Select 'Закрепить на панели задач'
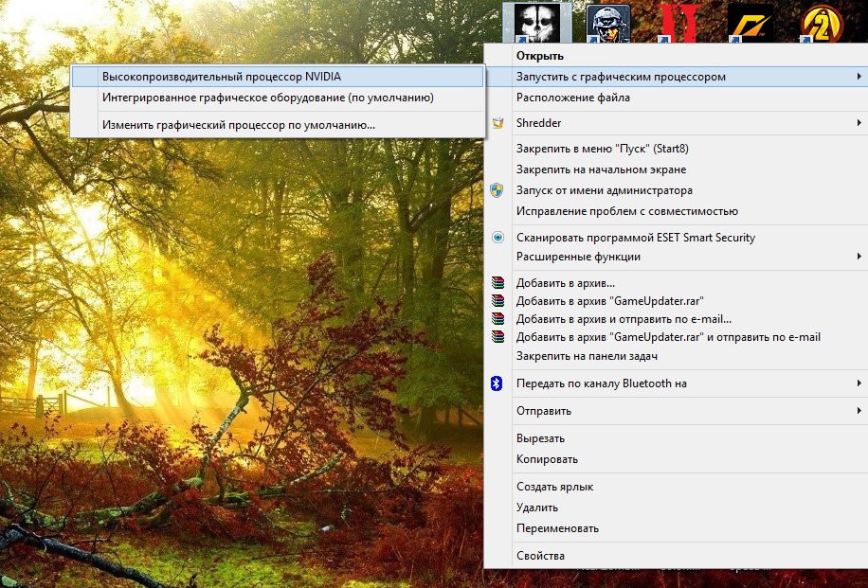 pyautogui.click(x=676, y=356)
